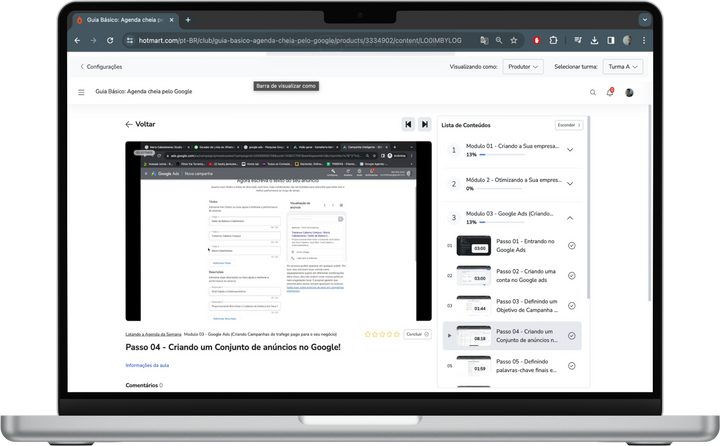Rate the lesson five stars
This screenshot has height=446, width=720.
tap(397, 334)
